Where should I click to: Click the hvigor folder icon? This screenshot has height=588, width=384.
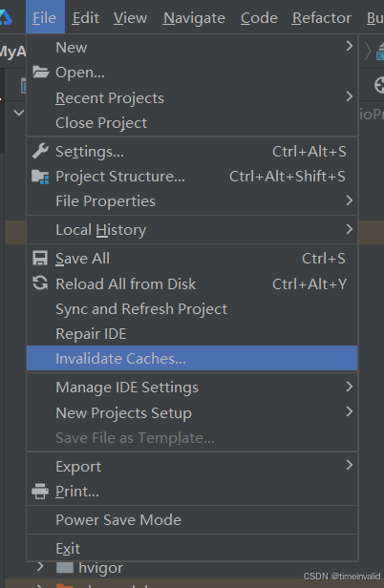pyautogui.click(x=65, y=568)
